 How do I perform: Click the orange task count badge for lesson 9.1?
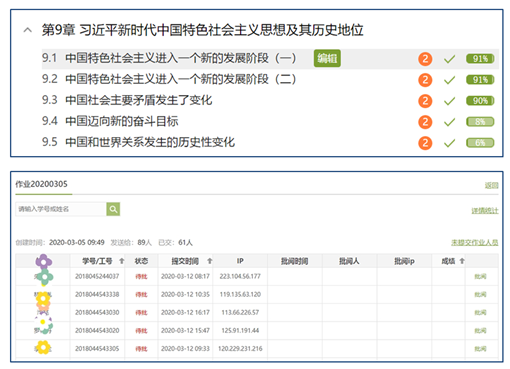tap(425, 59)
